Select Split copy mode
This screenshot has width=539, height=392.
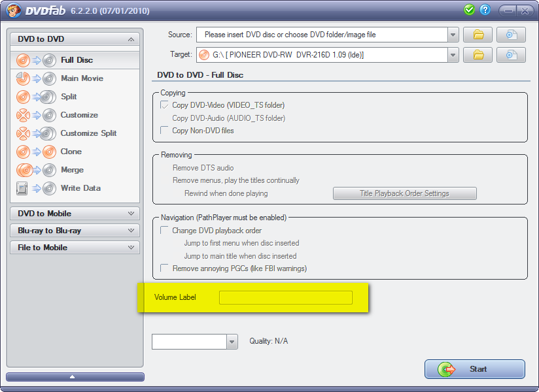pyautogui.click(x=75, y=97)
